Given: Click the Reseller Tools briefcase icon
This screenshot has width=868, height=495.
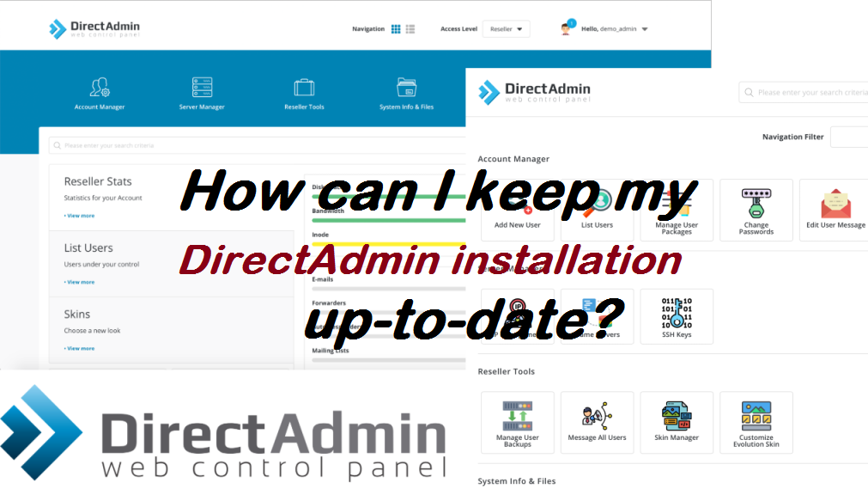Looking at the screenshot, I should [x=304, y=88].
